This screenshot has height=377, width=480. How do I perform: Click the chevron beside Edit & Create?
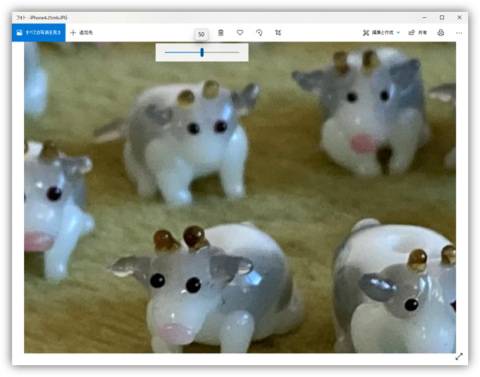[x=398, y=33]
